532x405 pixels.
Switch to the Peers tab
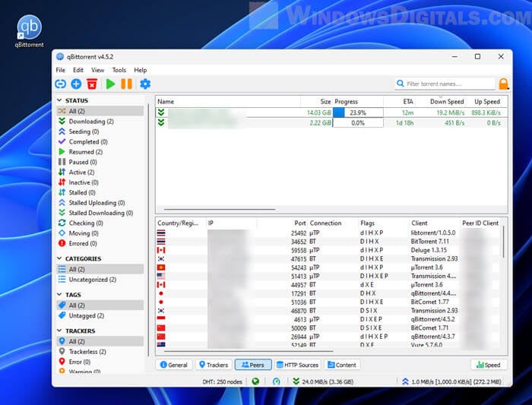pos(253,365)
